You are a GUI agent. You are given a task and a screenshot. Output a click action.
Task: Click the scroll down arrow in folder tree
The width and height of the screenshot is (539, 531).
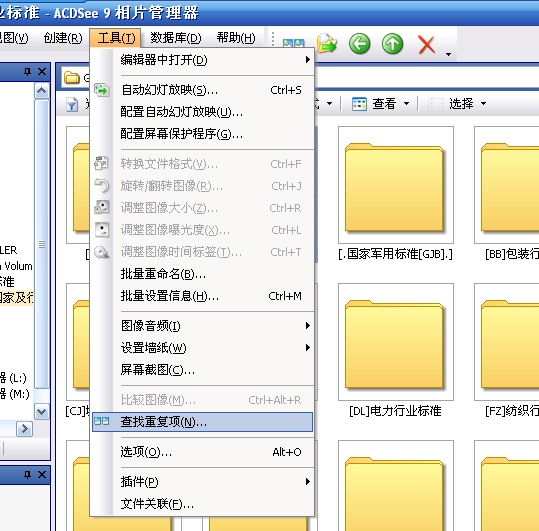click(x=42, y=411)
